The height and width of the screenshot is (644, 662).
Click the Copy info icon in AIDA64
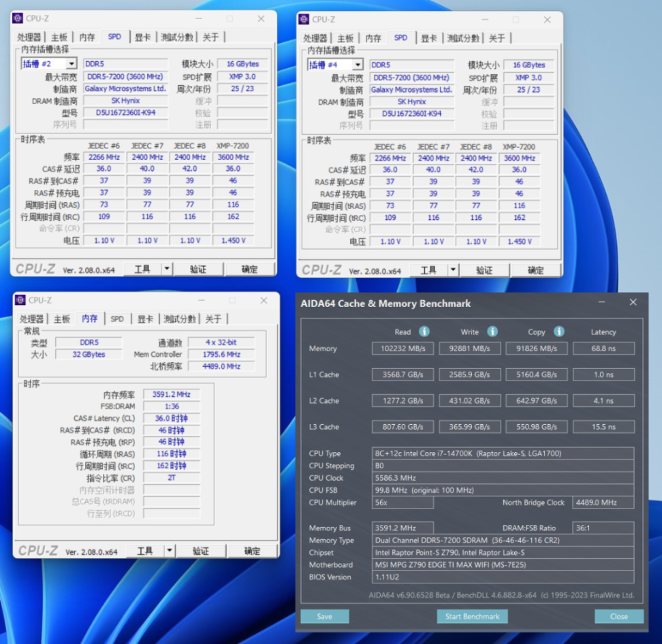pos(558,332)
